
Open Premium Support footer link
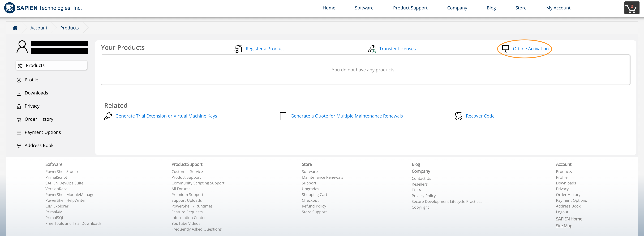pyautogui.click(x=187, y=195)
